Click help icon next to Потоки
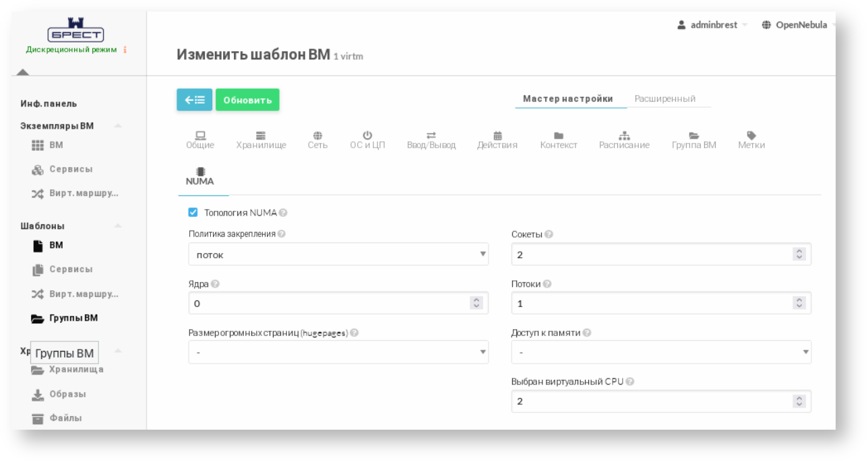Image resolution: width=868 pixels, height=462 pixels. (x=547, y=284)
